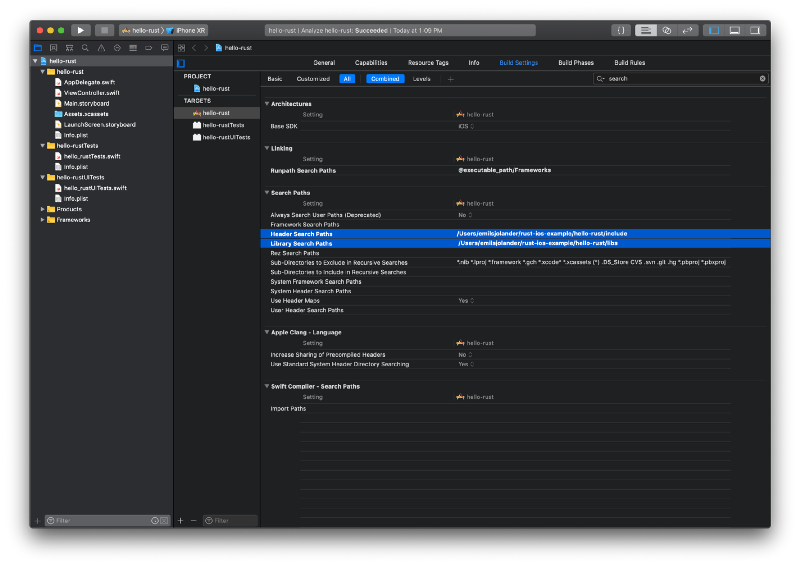
Task: Show only source-controlled files filter
Action: tap(164, 521)
